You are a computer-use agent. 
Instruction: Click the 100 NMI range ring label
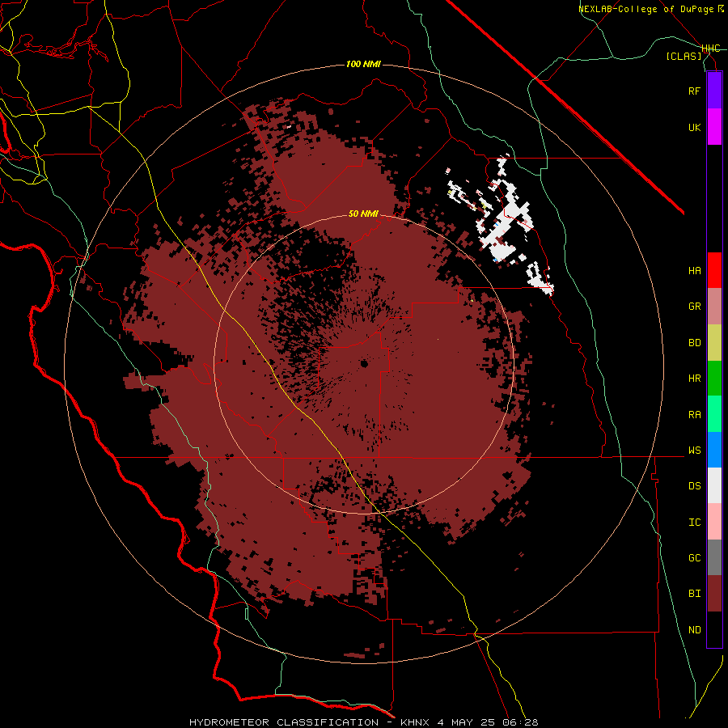point(363,64)
